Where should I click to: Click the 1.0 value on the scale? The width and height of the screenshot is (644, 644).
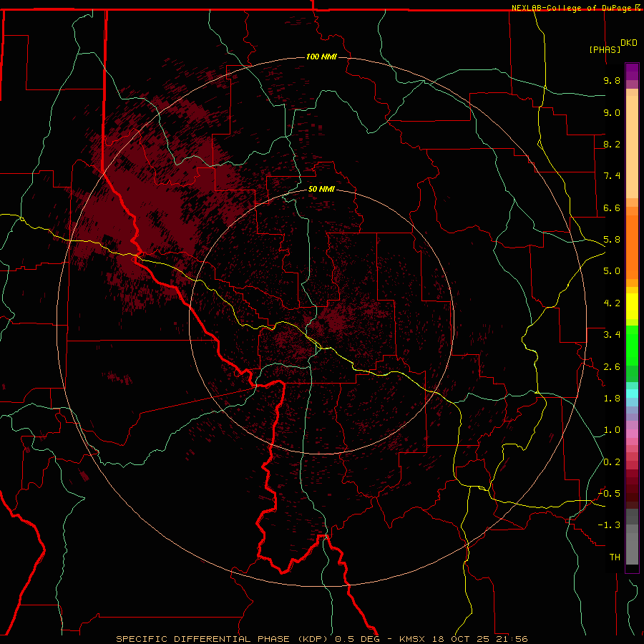coord(612,430)
